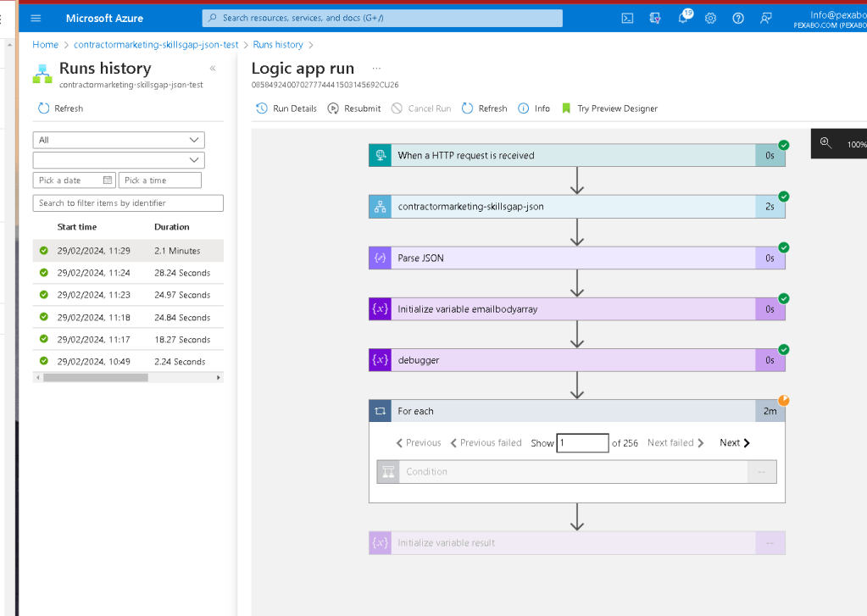The height and width of the screenshot is (616, 867).
Task: Click the Initialize variable result icon
Action: pyautogui.click(x=381, y=543)
